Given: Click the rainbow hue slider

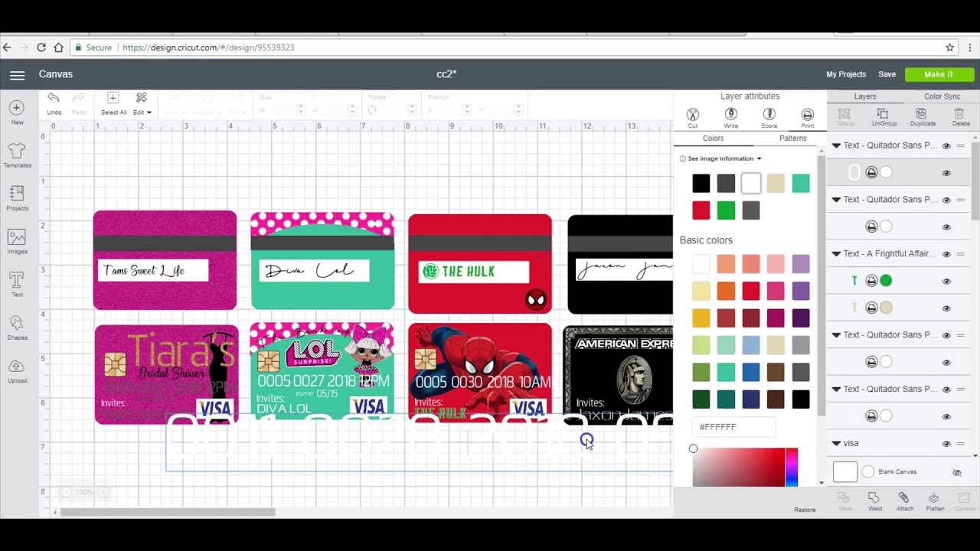Looking at the screenshot, I should [x=792, y=468].
